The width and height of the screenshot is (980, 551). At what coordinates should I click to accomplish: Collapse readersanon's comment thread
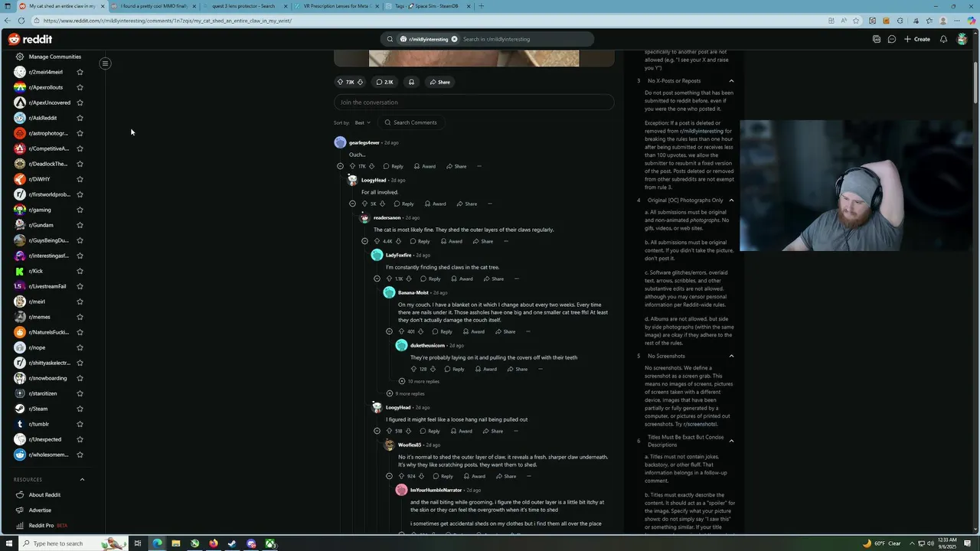click(364, 241)
